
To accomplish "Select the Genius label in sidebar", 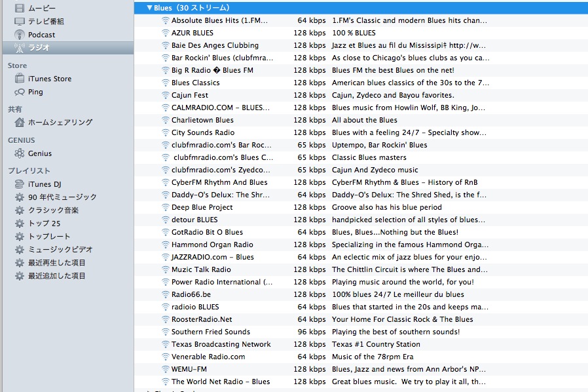I will click(40, 153).
